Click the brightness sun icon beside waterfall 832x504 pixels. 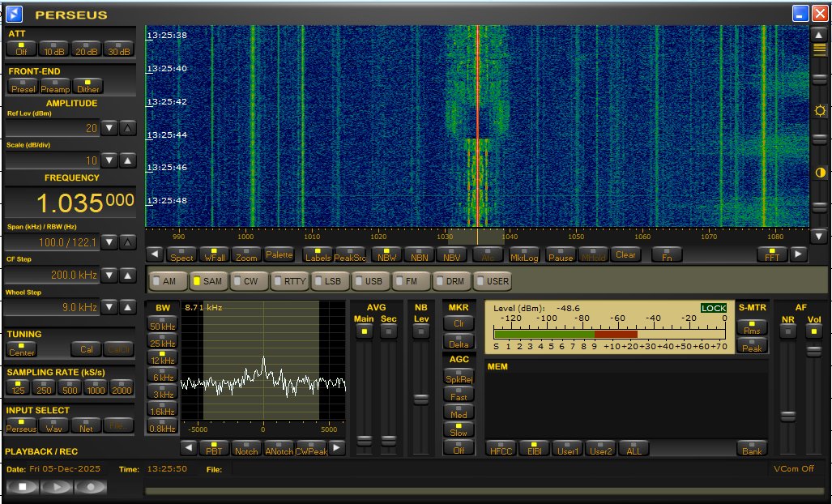pyautogui.click(x=820, y=110)
